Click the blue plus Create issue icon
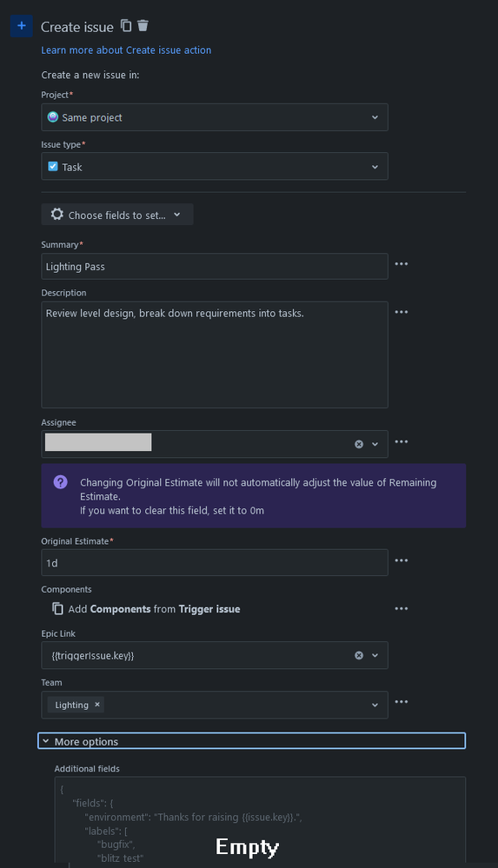 coord(21,26)
